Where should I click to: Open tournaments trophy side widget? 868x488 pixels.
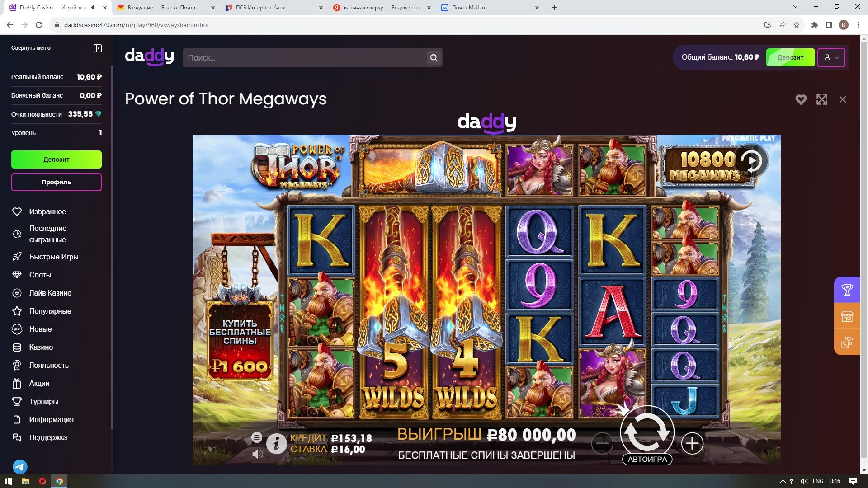pos(847,290)
